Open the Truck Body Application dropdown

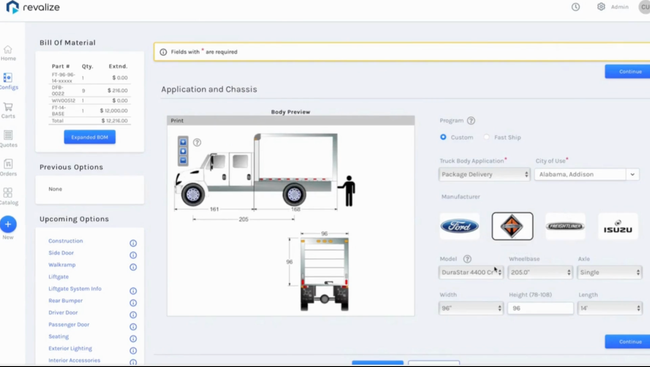point(484,174)
